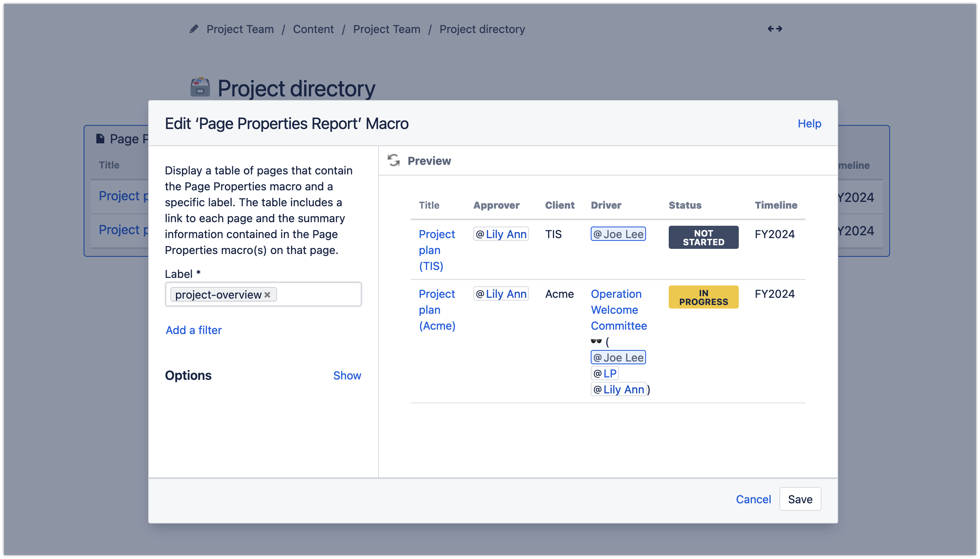The height and width of the screenshot is (559, 980).
Task: Click the refresh icon next to Preview
Action: (x=393, y=161)
